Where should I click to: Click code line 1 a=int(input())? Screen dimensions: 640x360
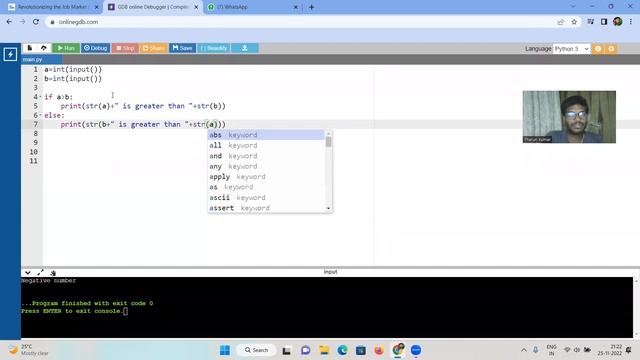click(73, 69)
